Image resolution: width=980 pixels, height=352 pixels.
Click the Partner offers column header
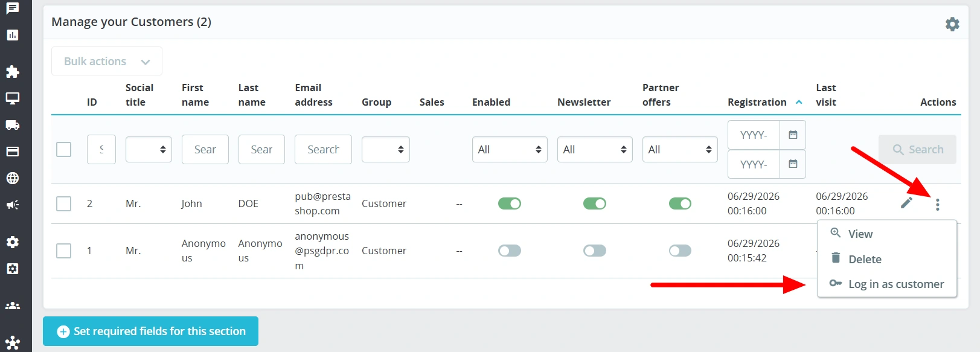pyautogui.click(x=661, y=95)
